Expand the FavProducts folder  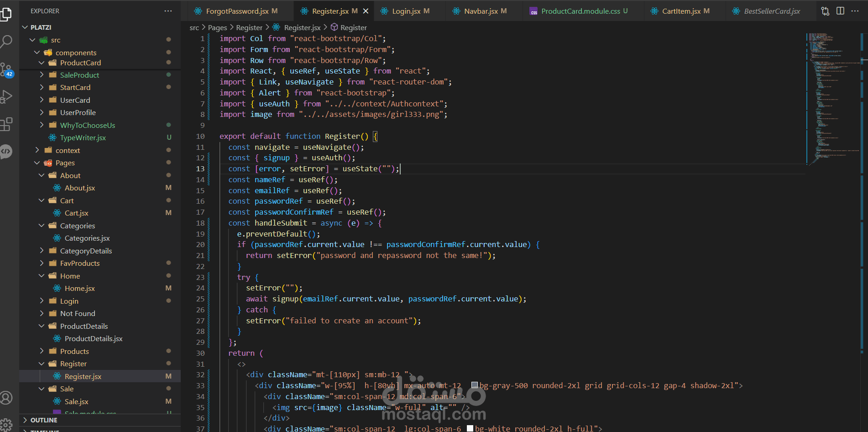pos(42,263)
